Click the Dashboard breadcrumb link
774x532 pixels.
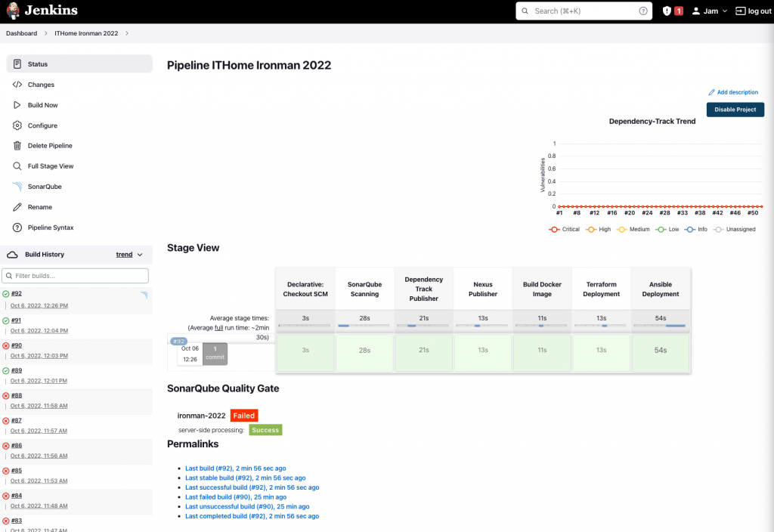21,33
